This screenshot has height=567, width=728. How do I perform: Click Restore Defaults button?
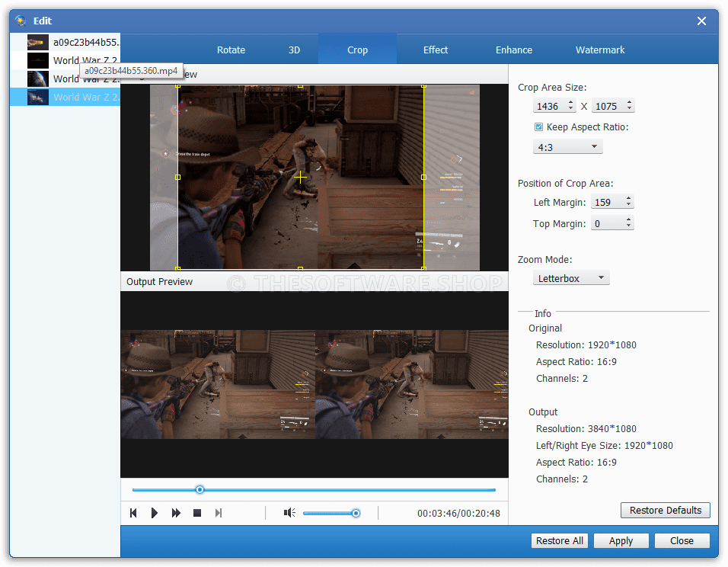pyautogui.click(x=666, y=511)
